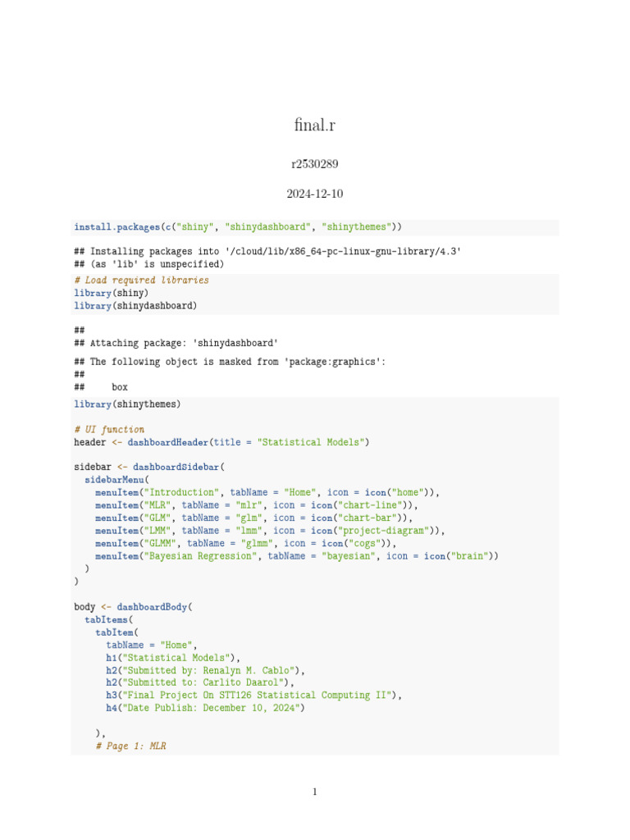Click the document title "final.r"

point(315,126)
